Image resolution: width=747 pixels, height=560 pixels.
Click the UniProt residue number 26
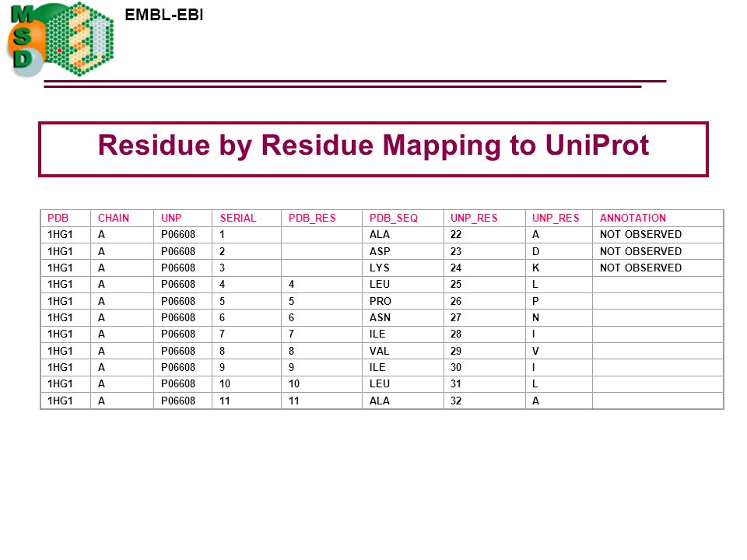[x=456, y=301]
